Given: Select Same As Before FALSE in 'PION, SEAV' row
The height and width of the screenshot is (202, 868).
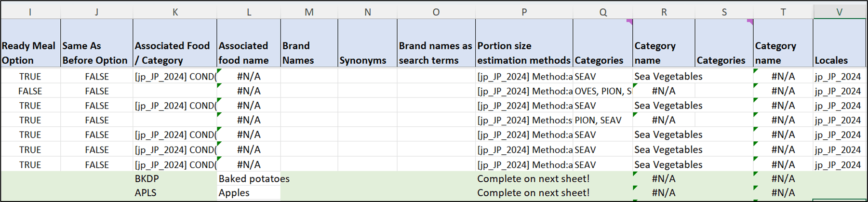Looking at the screenshot, I should tap(96, 120).
